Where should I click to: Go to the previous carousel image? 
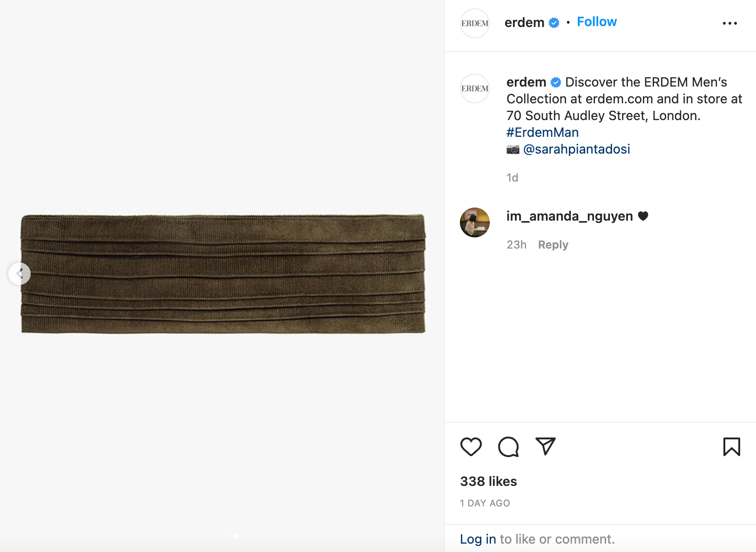click(20, 274)
